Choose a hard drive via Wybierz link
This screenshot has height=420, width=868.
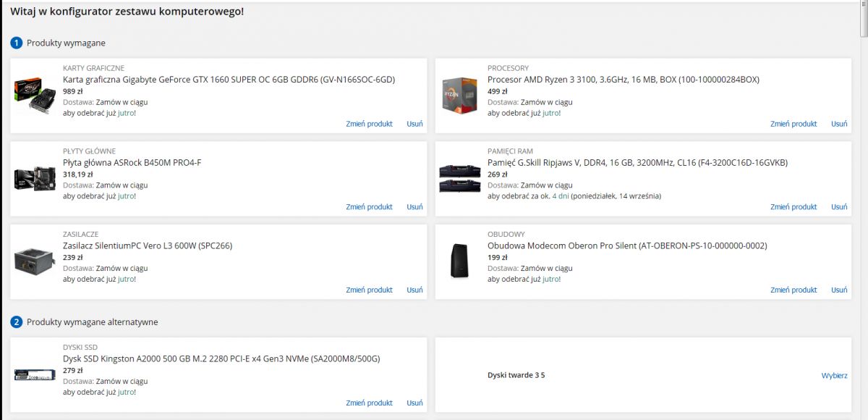point(834,376)
